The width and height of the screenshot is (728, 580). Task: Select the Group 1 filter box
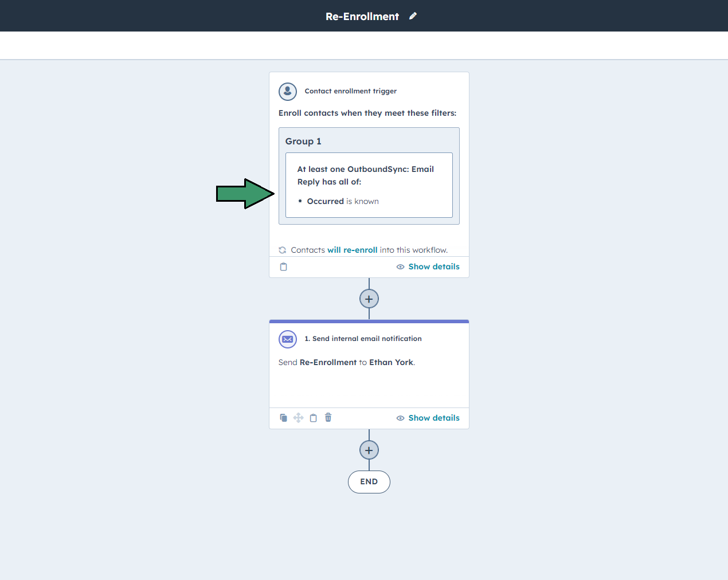369,176
